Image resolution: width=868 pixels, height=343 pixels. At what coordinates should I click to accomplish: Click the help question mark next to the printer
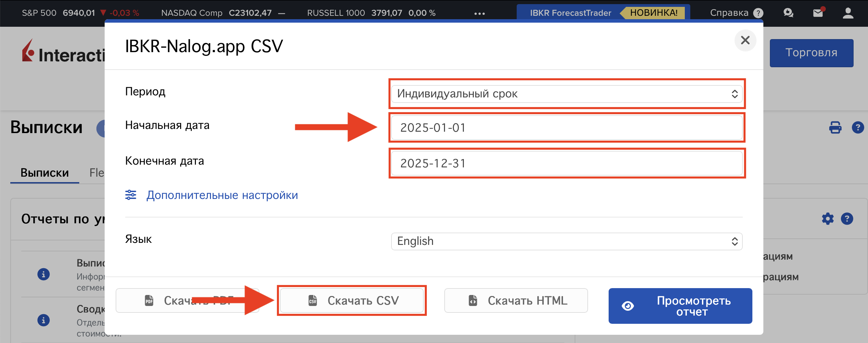click(858, 128)
